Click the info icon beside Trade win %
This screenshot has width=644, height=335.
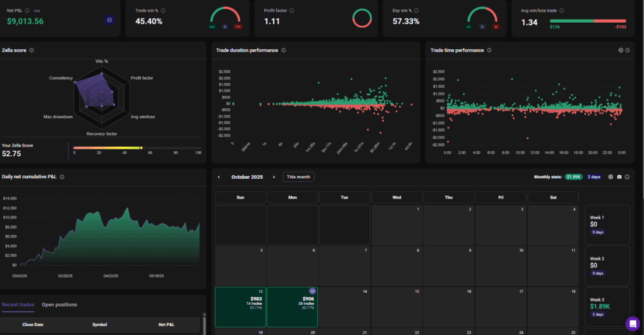click(167, 11)
